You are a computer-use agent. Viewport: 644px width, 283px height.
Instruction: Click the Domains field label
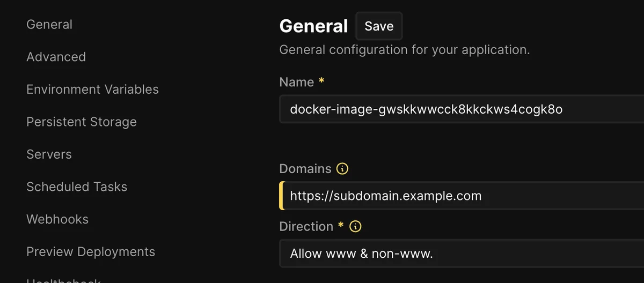coord(305,169)
